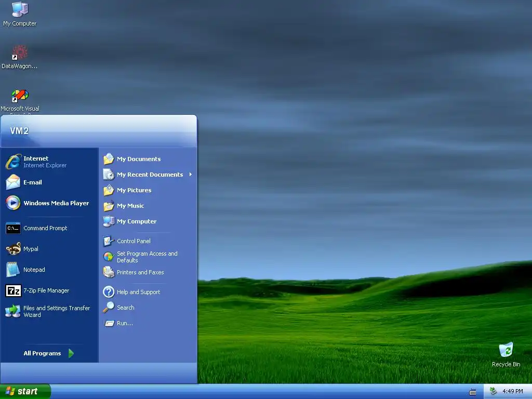Click the 7-Zip File Manager label
532x399 pixels.
click(46, 290)
